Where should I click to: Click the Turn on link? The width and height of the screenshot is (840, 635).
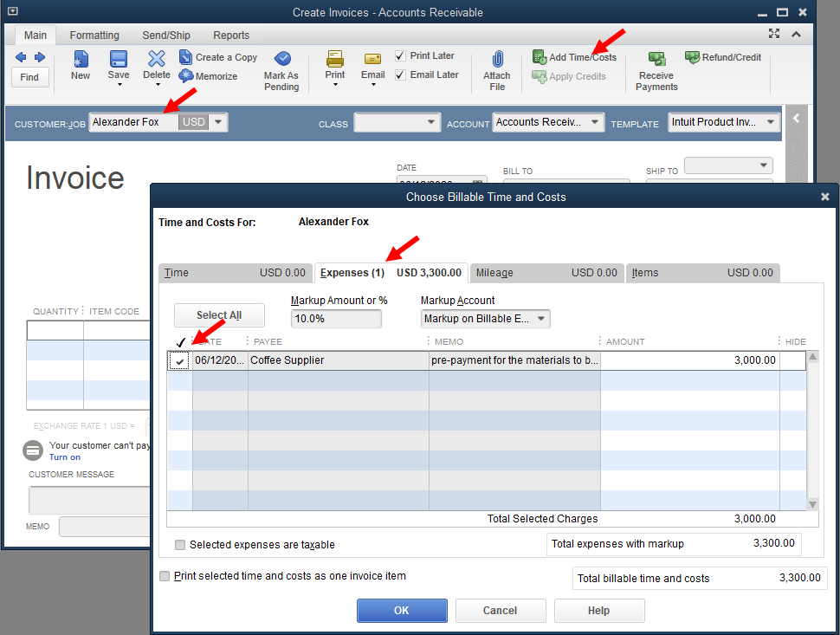[x=65, y=457]
